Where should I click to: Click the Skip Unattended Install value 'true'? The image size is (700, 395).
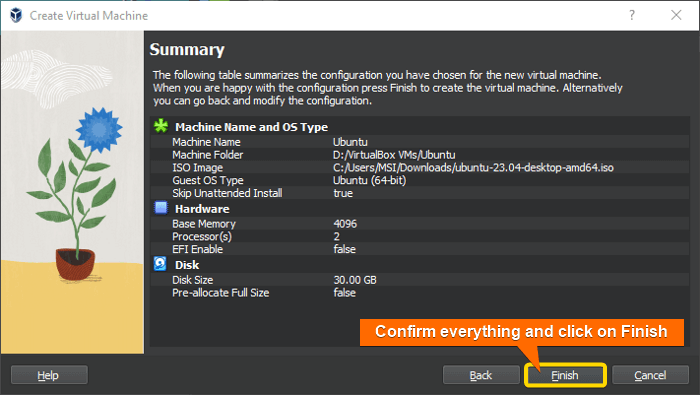coord(343,193)
